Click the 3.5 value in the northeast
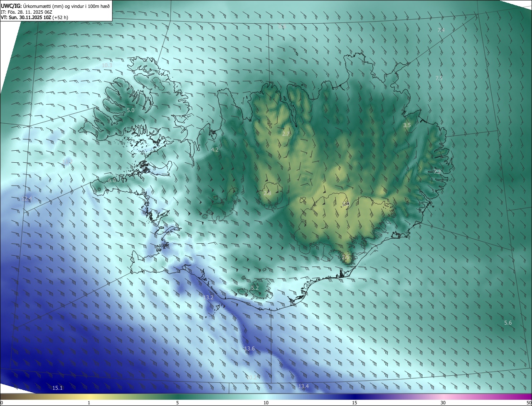The height and width of the screenshot is (406, 532). 407,125
